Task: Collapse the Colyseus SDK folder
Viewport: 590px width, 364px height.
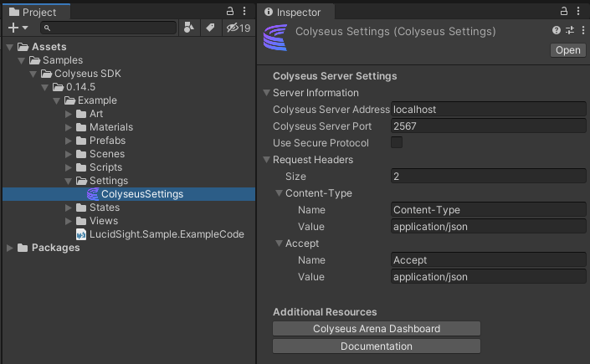Action: [x=33, y=74]
